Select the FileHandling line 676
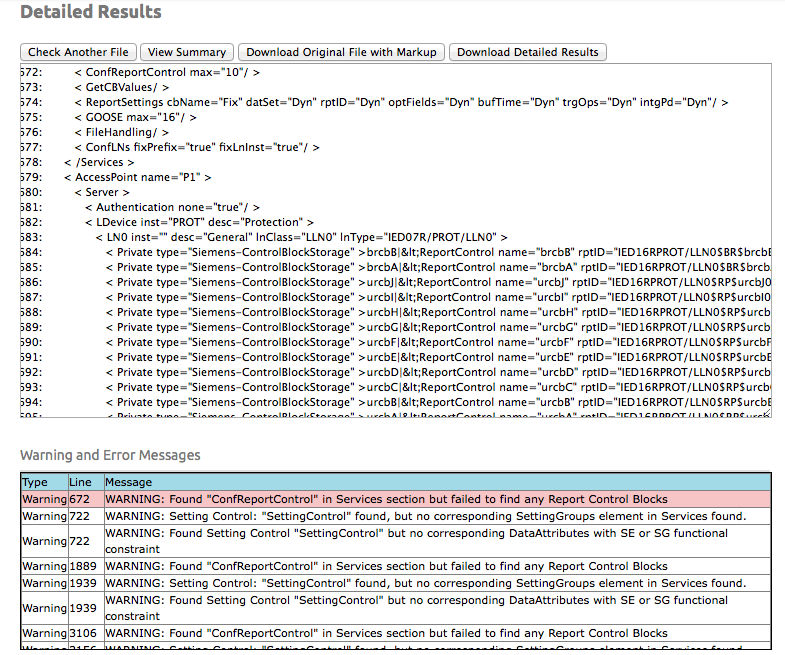The width and height of the screenshot is (785, 655). (x=122, y=132)
